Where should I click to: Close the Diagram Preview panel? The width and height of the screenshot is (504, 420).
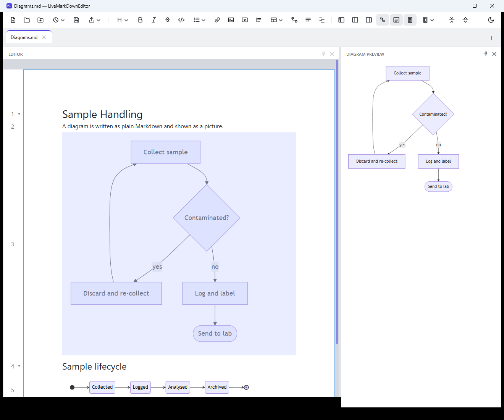[x=494, y=54]
